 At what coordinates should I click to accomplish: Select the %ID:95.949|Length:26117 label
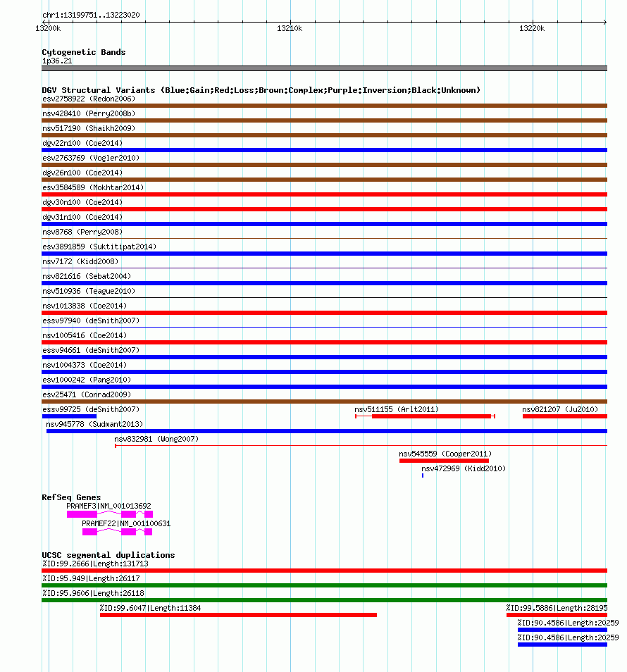(91, 578)
